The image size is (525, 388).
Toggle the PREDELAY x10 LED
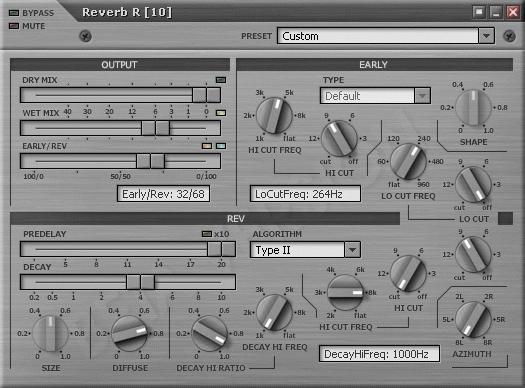[x=207, y=234]
